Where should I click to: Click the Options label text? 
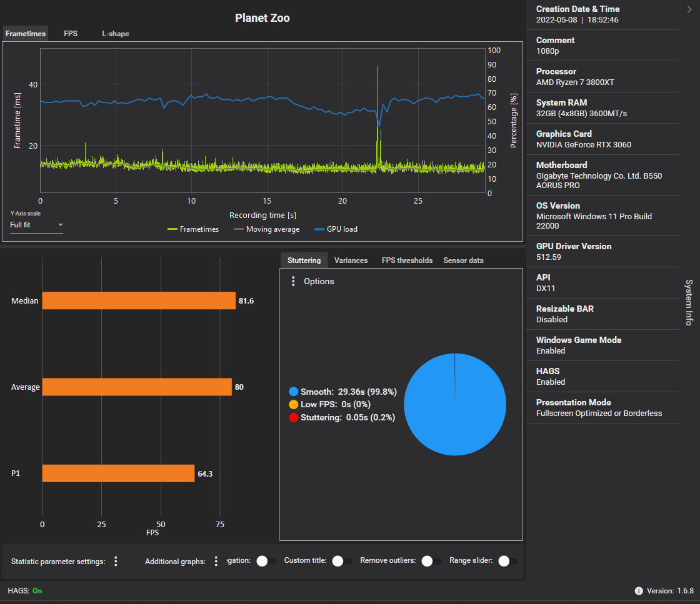319,282
